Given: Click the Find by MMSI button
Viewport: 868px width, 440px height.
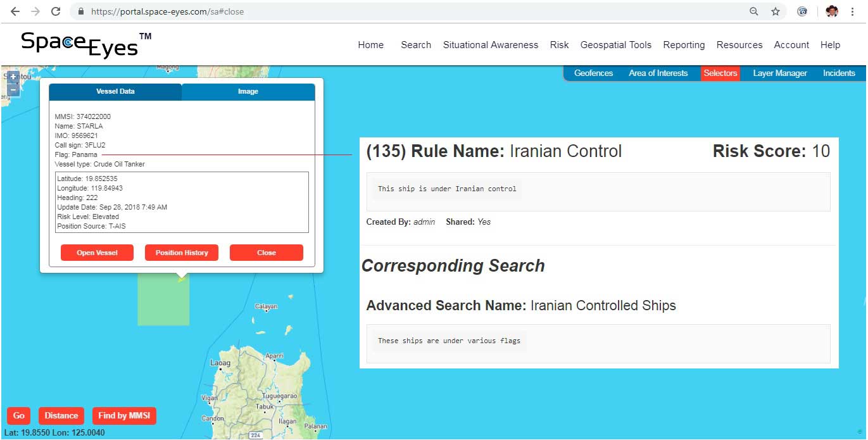Looking at the screenshot, I should click(x=124, y=416).
